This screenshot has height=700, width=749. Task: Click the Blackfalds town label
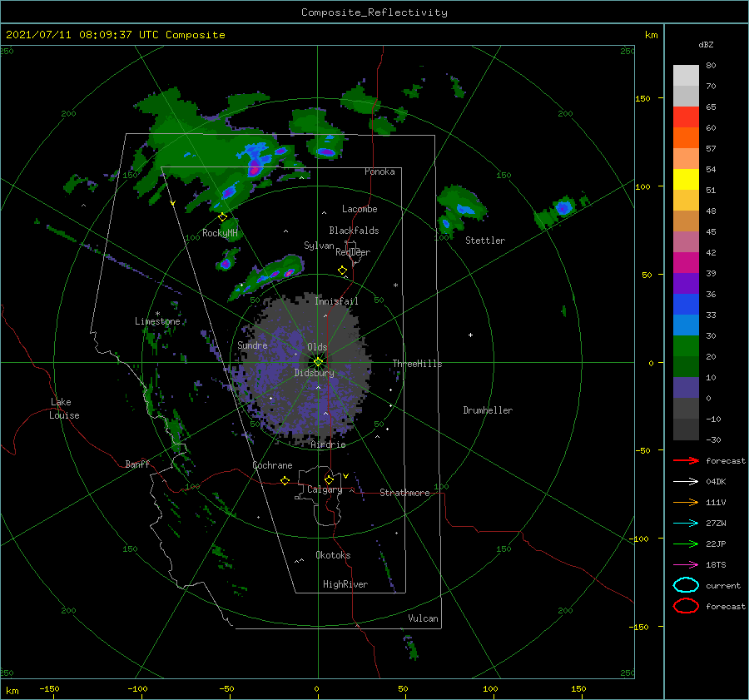click(354, 231)
